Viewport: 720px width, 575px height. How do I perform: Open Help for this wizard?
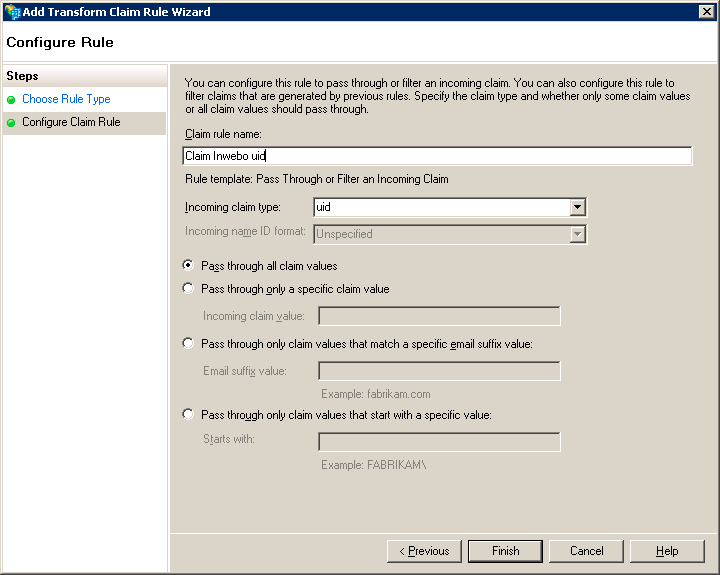667,551
